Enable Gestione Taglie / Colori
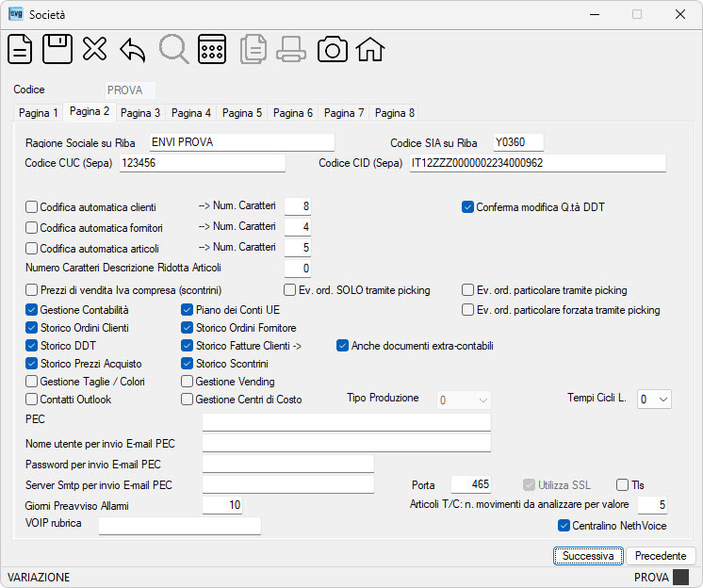 [31, 382]
